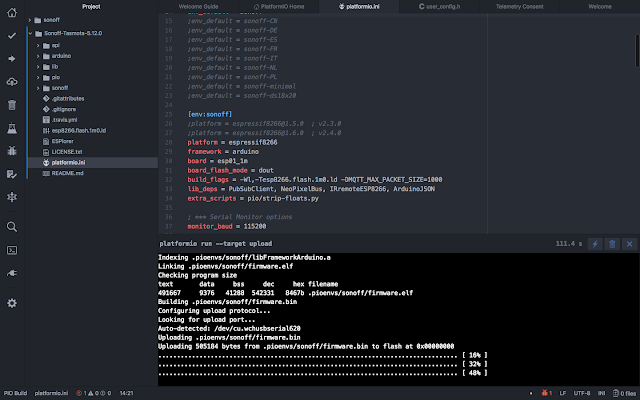Toggle the build panel with the gear-wheel icon

[12, 197]
